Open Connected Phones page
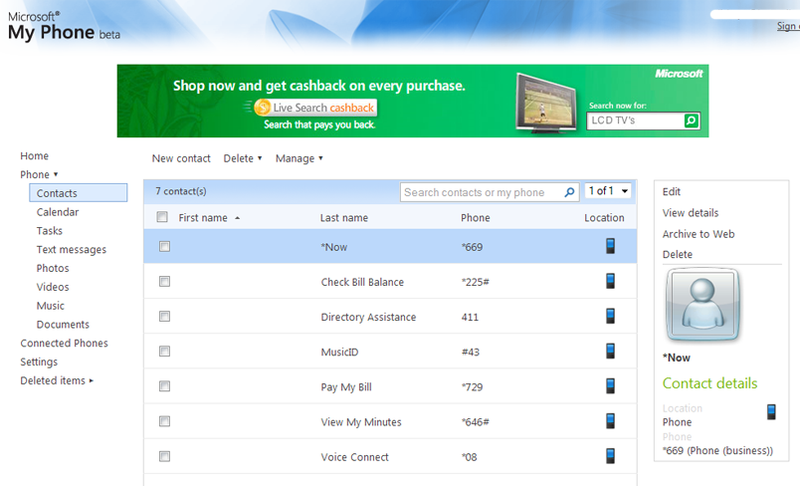Image resolution: width=800 pixels, height=486 pixels. [x=64, y=343]
